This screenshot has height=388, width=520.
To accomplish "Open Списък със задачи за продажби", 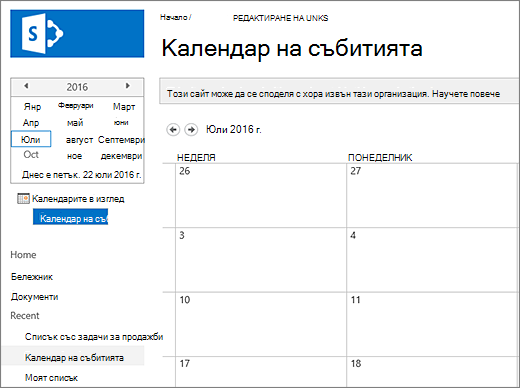I will [94, 337].
